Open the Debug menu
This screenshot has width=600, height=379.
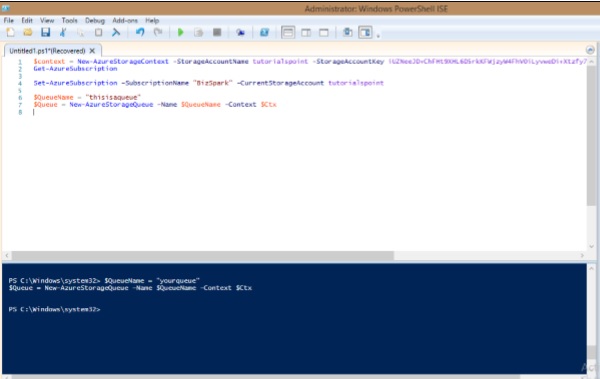95,20
